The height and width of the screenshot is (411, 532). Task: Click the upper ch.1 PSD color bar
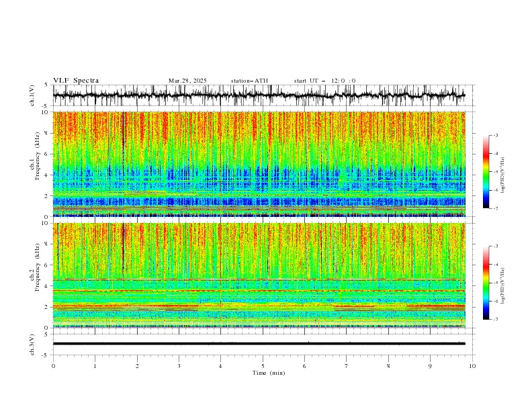pos(486,172)
